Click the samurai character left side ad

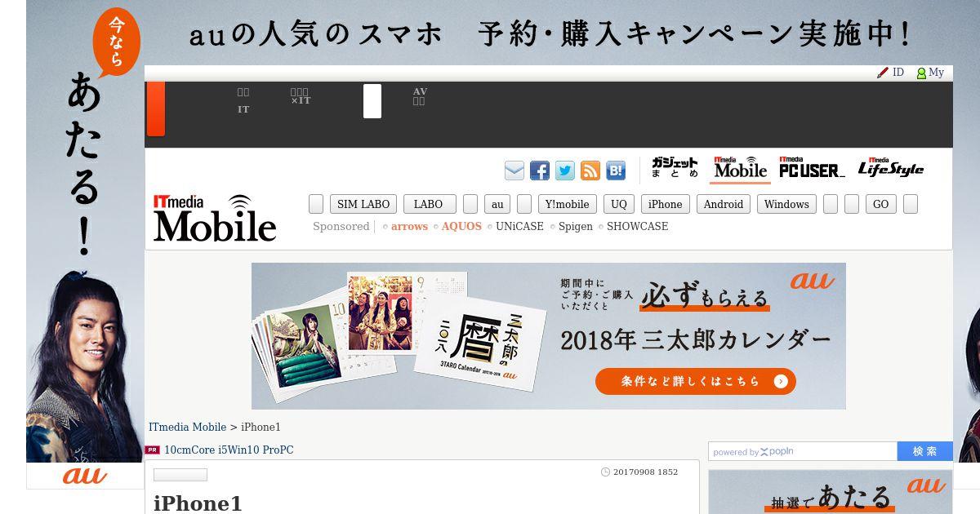click(x=85, y=367)
